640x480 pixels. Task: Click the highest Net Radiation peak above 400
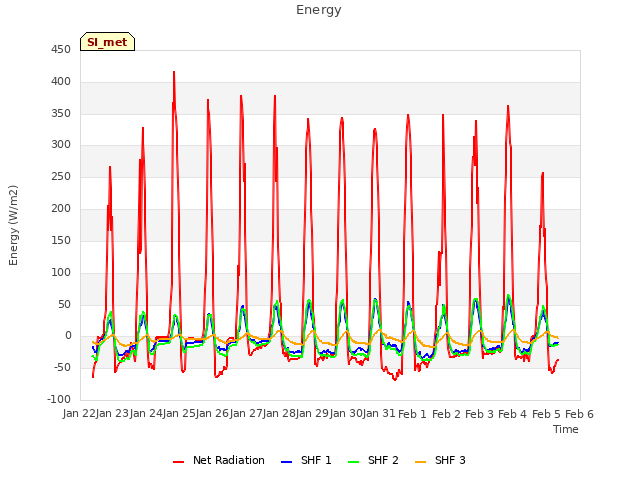pos(174,73)
